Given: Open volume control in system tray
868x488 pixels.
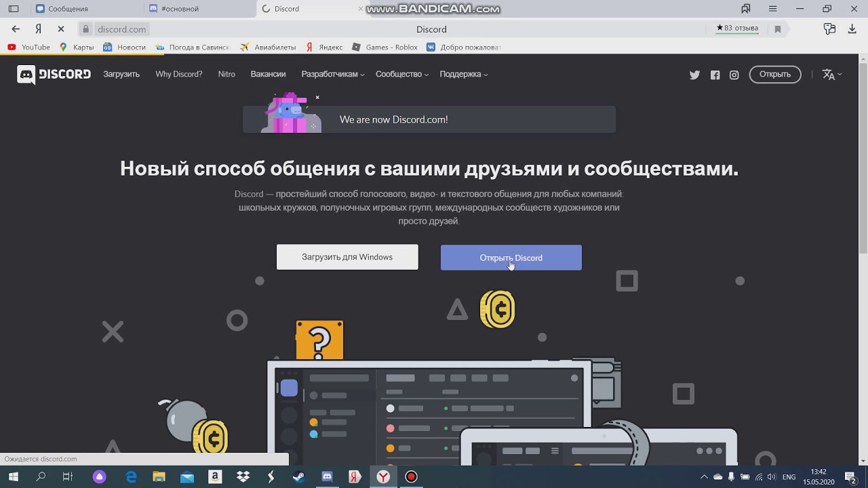Looking at the screenshot, I should click(x=772, y=477).
